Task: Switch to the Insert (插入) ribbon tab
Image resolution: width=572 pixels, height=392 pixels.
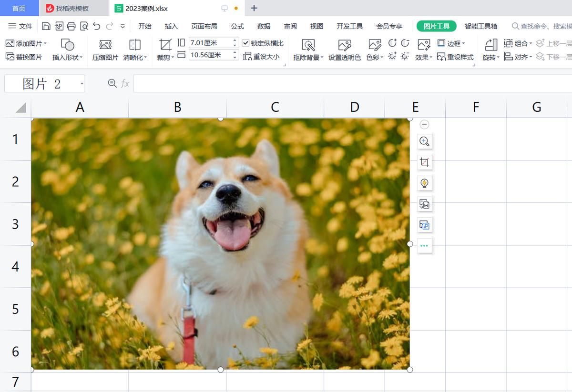Action: click(x=171, y=26)
